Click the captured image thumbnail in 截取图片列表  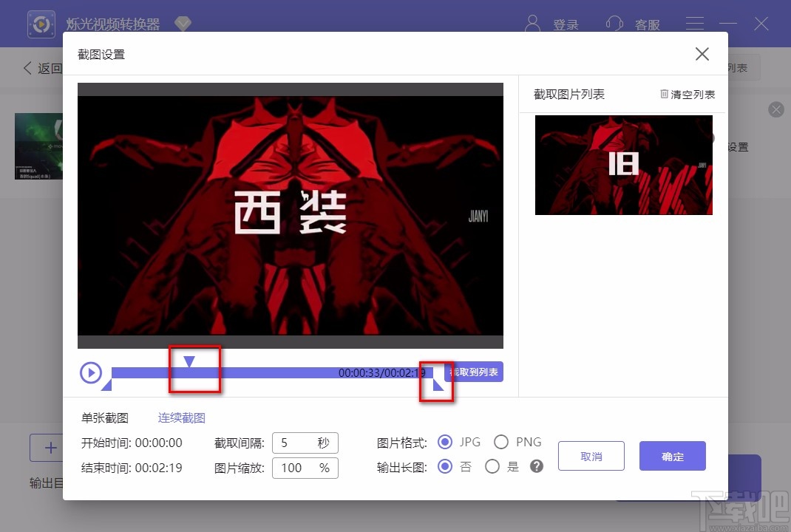pos(623,165)
